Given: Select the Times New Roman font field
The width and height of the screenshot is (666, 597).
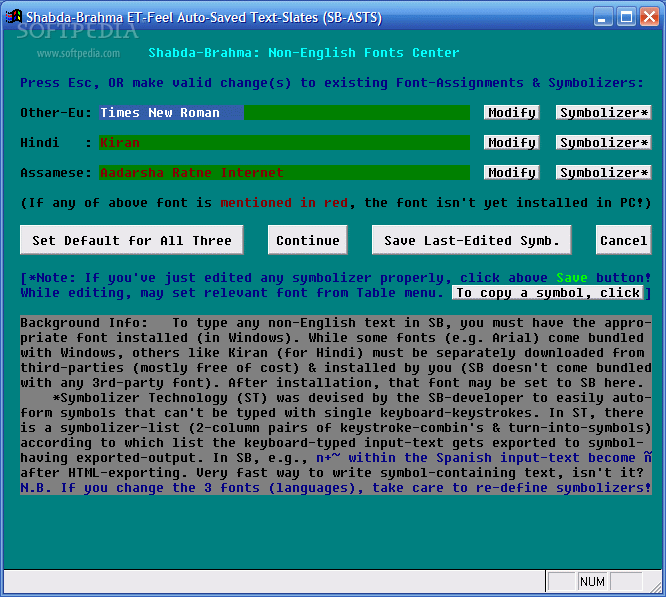Looking at the screenshot, I should tap(285, 113).
